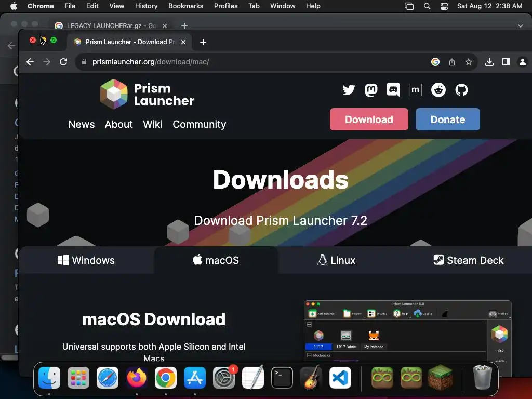Go back using the browser back arrow
The width and height of the screenshot is (532, 399).
pyautogui.click(x=30, y=62)
